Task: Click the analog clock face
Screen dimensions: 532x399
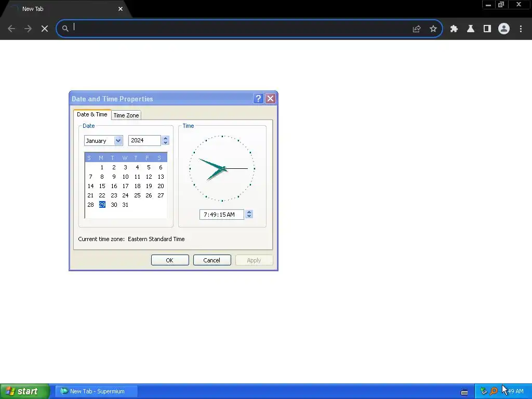Action: tap(222, 168)
